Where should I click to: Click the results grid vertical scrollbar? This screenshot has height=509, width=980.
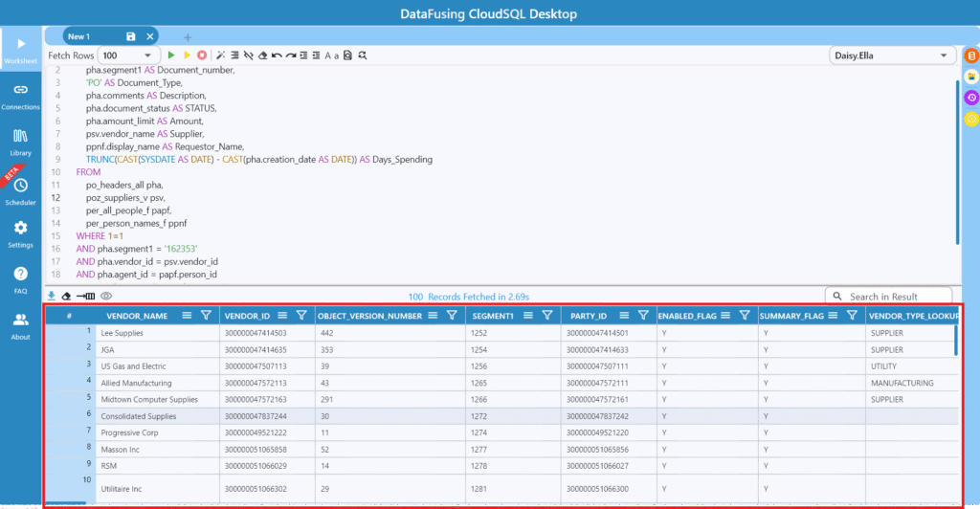(x=956, y=341)
